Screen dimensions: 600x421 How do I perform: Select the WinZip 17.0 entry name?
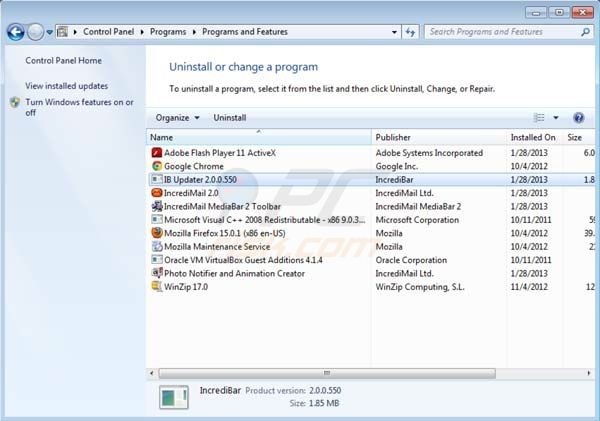[x=186, y=287]
